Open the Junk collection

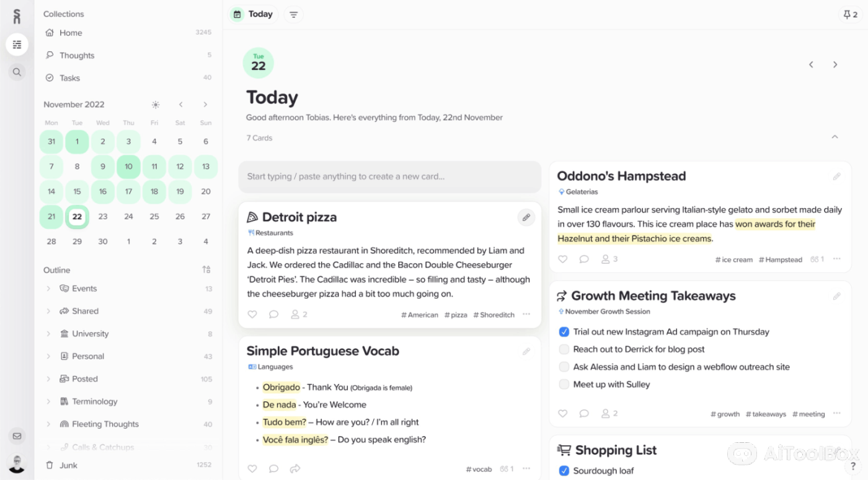point(128,465)
